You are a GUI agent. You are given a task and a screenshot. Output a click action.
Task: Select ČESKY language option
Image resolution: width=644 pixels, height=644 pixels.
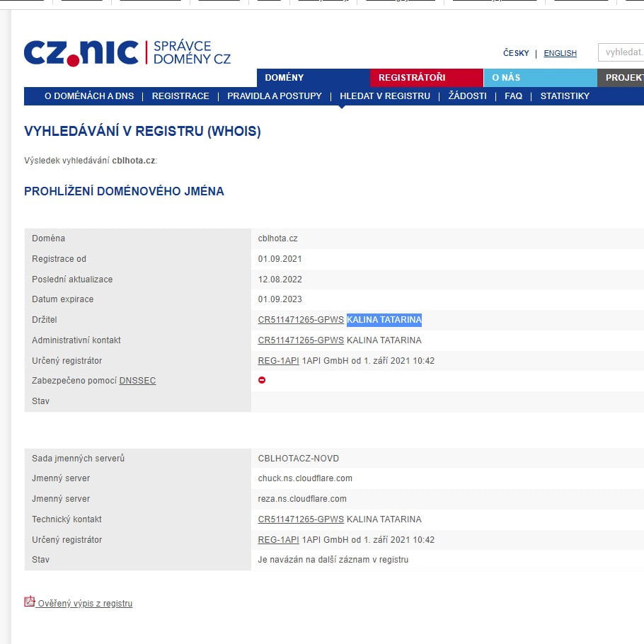pyautogui.click(x=516, y=54)
